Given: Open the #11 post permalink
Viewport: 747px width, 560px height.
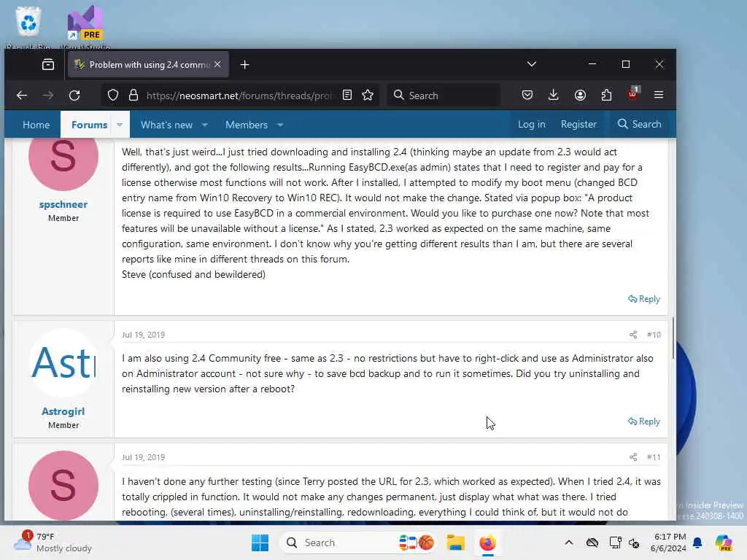Looking at the screenshot, I should click(x=654, y=457).
